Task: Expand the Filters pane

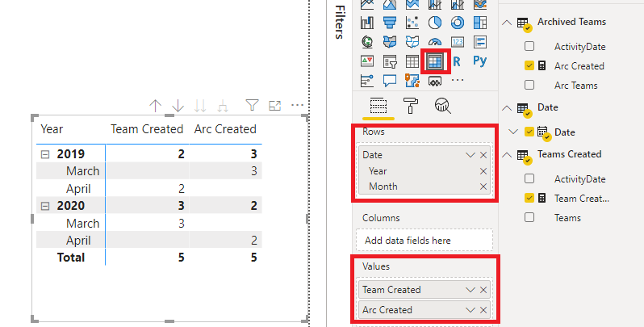Action: 339,22
